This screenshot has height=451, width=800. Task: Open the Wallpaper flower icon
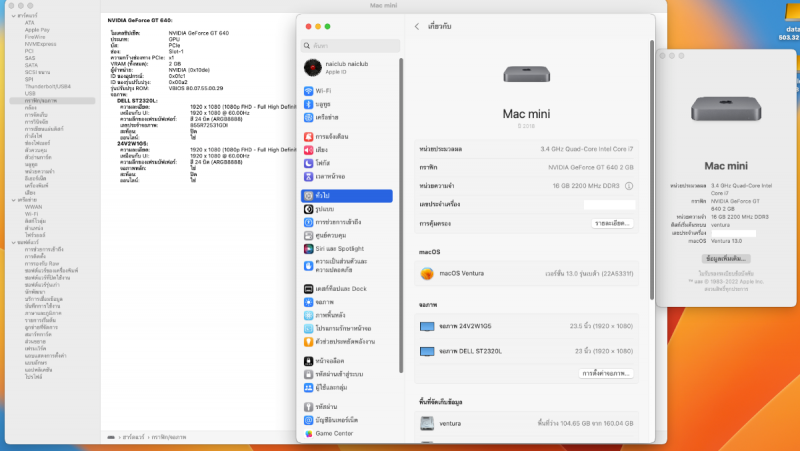308,315
